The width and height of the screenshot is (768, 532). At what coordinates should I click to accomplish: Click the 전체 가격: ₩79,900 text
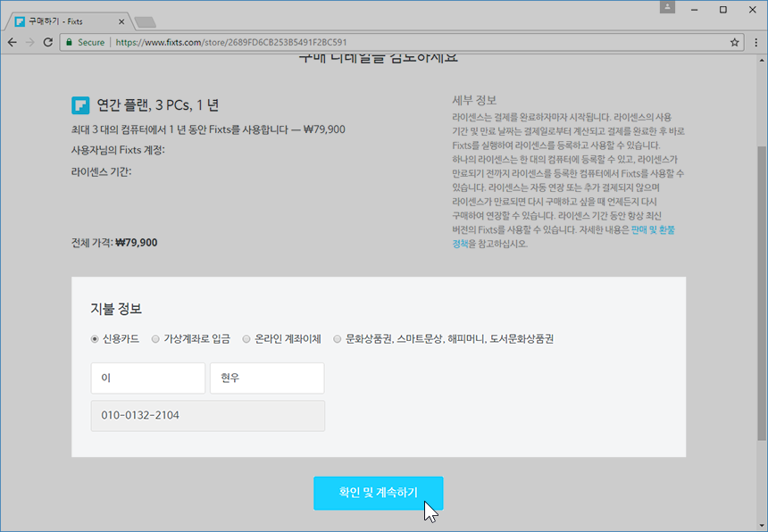(x=114, y=243)
